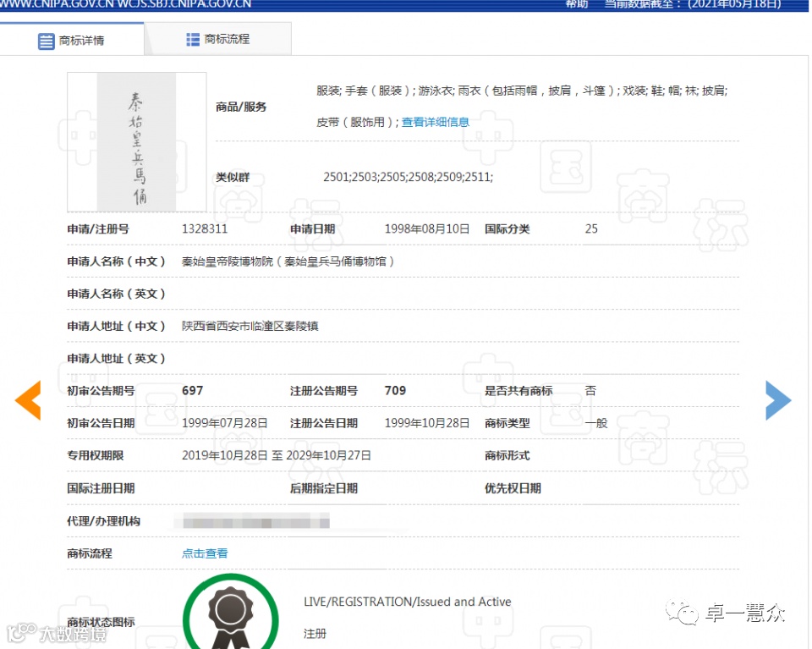Click the green registration status badge icon
The height and width of the screenshot is (649, 812).
231,613
